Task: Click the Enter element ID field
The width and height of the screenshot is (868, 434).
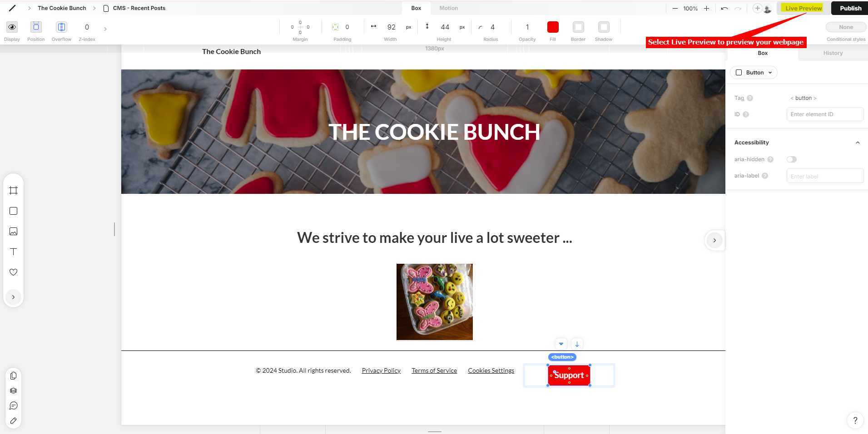Action: pyautogui.click(x=825, y=114)
